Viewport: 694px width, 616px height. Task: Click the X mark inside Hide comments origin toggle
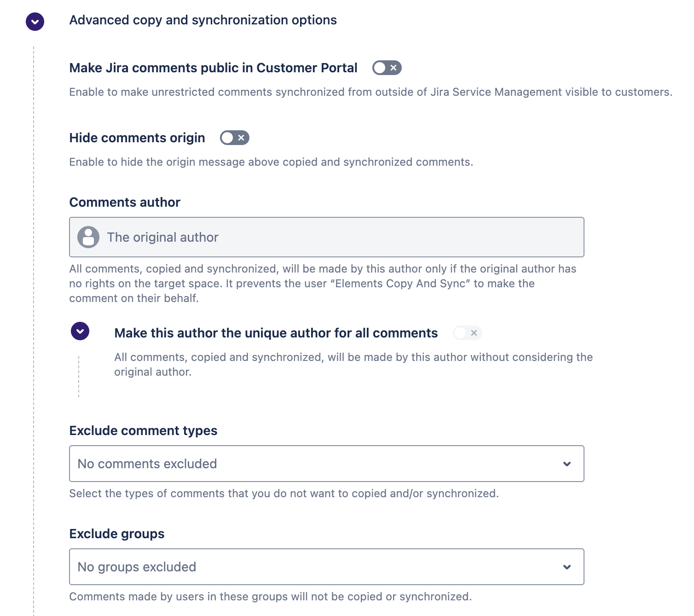(241, 138)
